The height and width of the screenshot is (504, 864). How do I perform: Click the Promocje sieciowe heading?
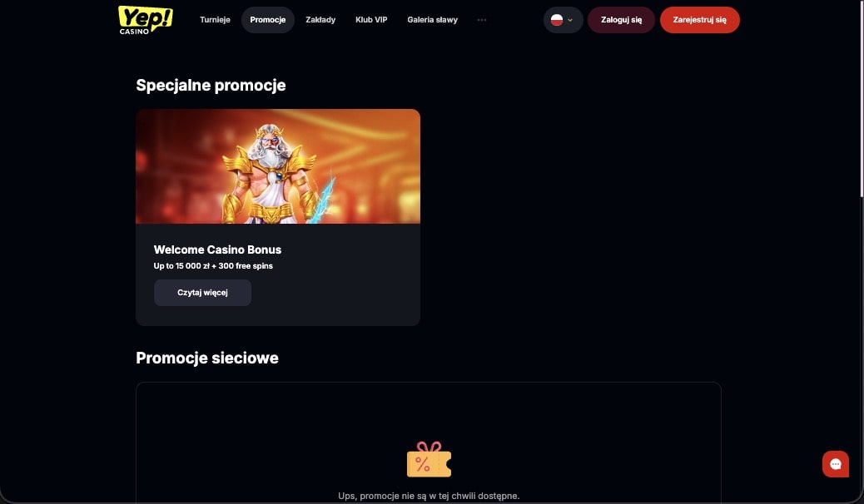(x=207, y=358)
